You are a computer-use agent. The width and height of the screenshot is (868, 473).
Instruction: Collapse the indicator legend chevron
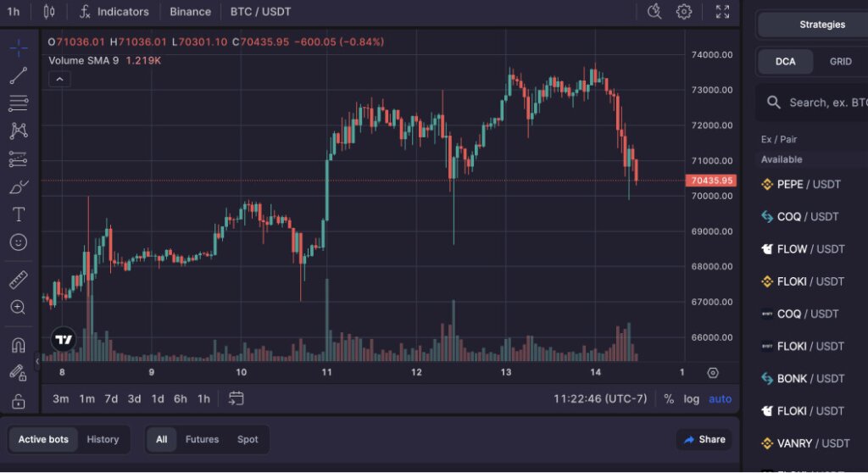click(x=59, y=80)
